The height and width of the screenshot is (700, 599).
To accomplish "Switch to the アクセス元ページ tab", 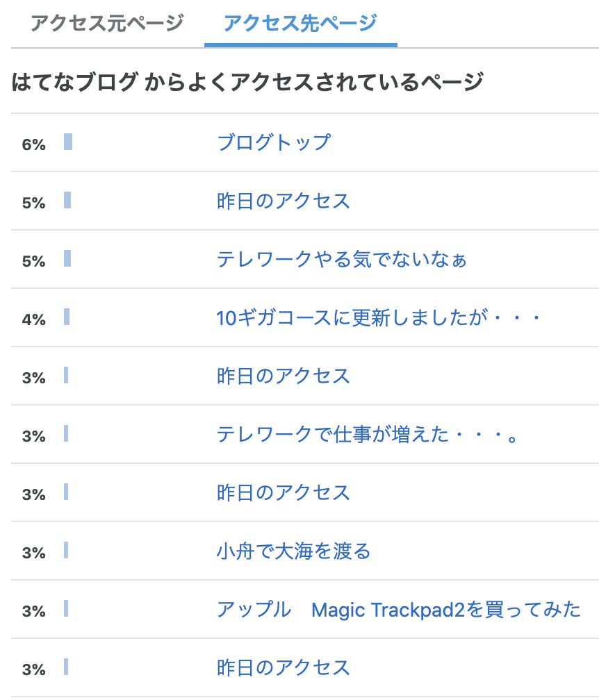I will pos(107,23).
